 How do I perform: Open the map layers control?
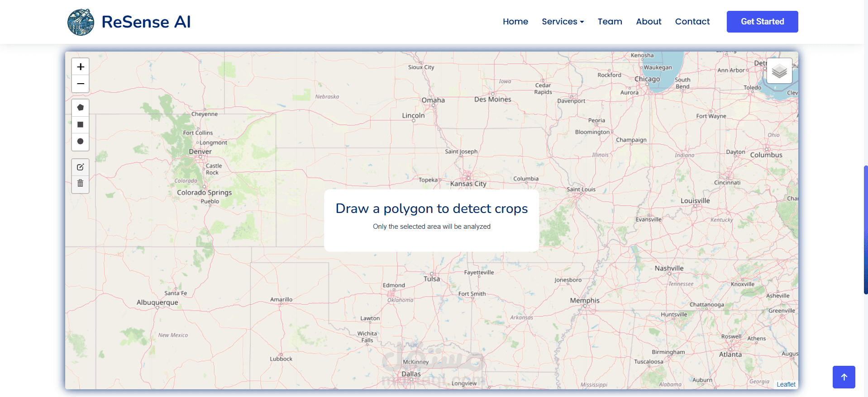[779, 71]
